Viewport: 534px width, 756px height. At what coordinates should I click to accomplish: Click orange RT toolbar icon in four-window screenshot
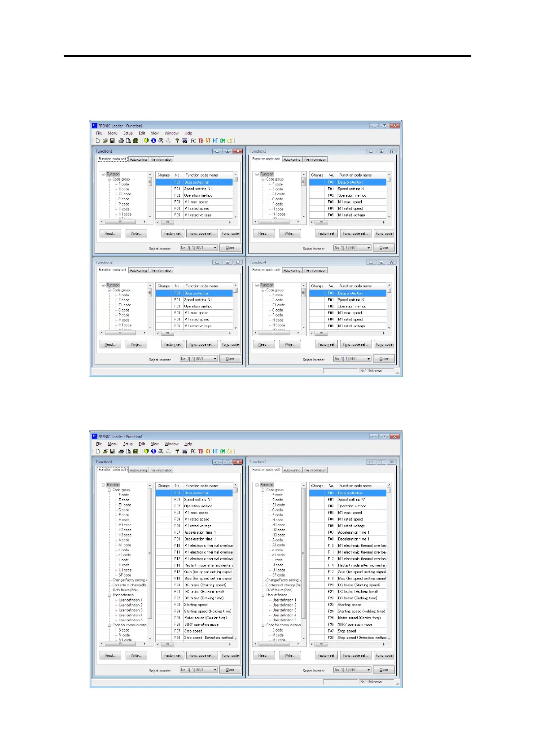(208, 141)
